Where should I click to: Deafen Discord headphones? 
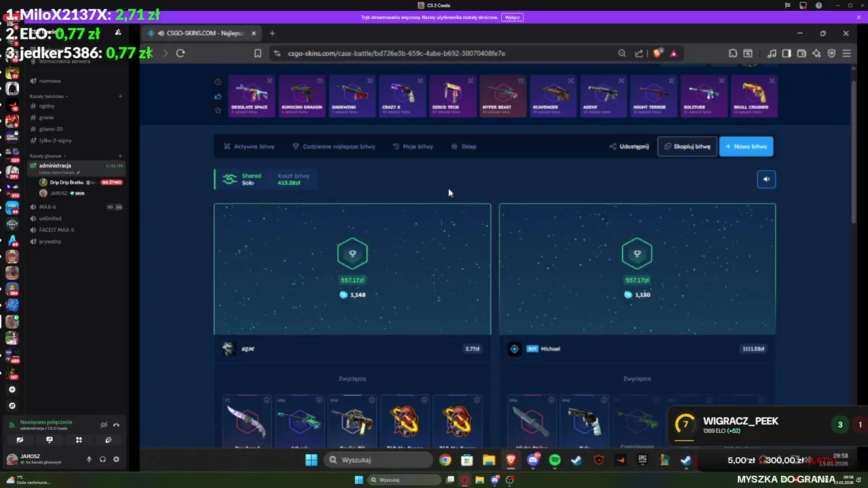coord(102,459)
